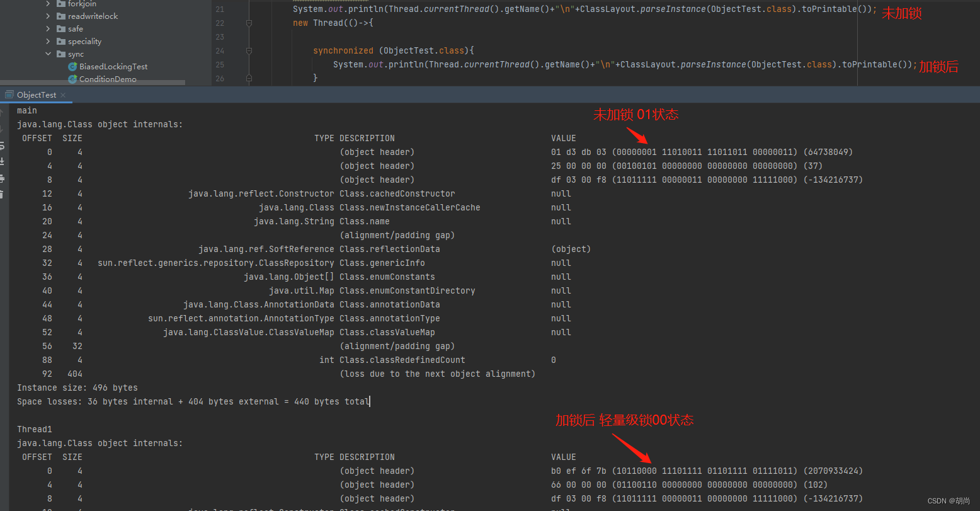Click 'new Thread(()->{' code on line 22
The width and height of the screenshot is (980, 511).
[333, 23]
